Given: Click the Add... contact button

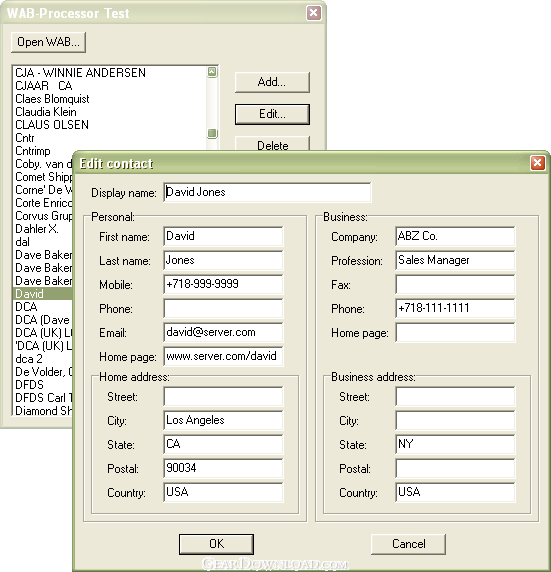Looking at the screenshot, I should (x=272, y=82).
